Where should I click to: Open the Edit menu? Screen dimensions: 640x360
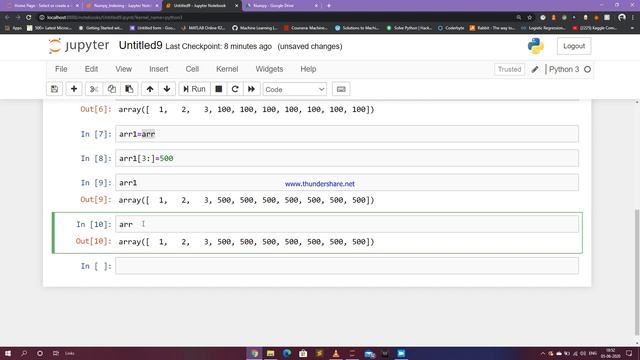tap(91, 69)
